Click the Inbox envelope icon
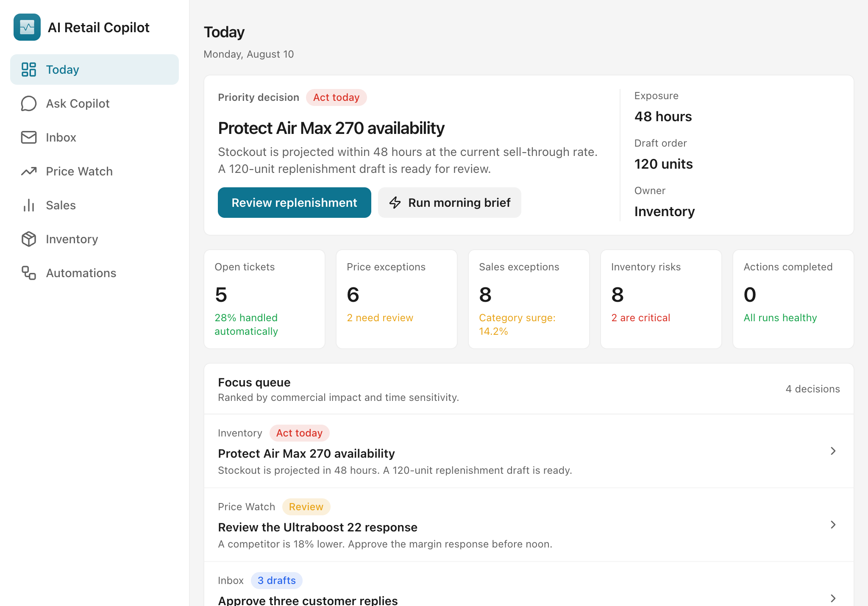868x606 pixels. [29, 137]
